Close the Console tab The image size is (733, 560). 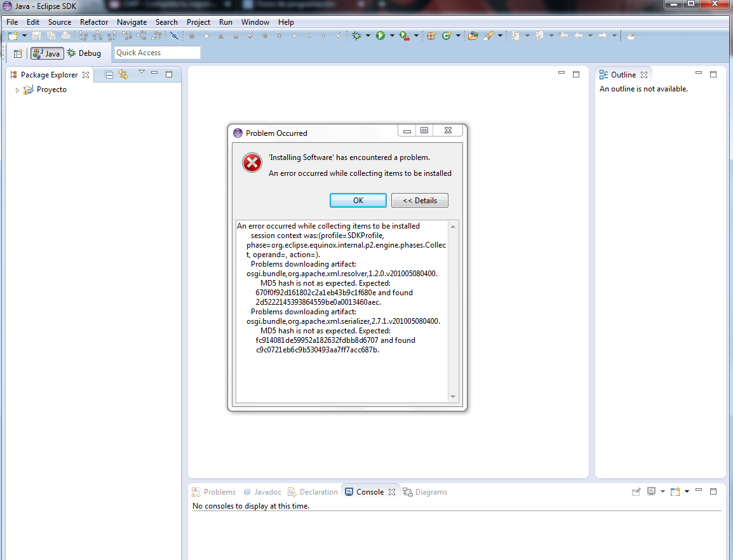click(x=392, y=492)
